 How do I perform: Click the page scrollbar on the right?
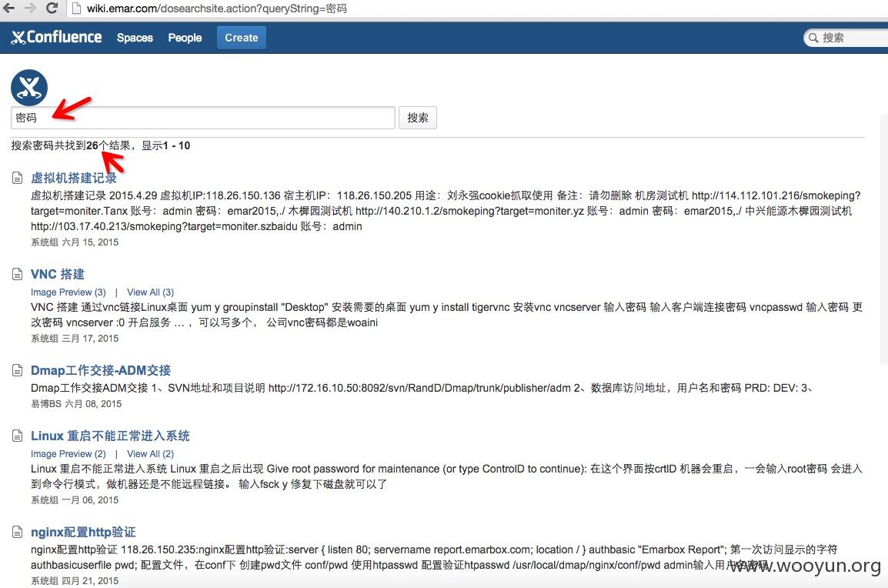884,238
